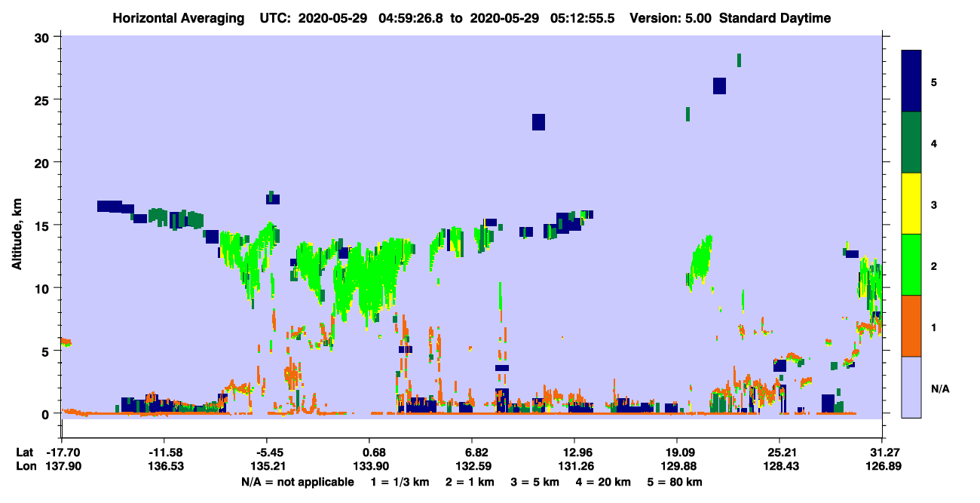The image size is (980, 503).
Task: Click the orange level 1 legend swatch
Action: (911, 326)
